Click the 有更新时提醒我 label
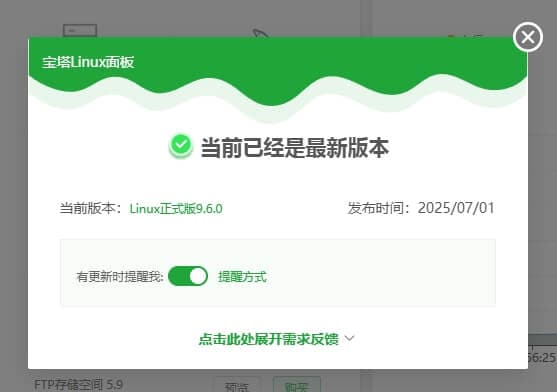The width and height of the screenshot is (557, 392). (x=120, y=277)
